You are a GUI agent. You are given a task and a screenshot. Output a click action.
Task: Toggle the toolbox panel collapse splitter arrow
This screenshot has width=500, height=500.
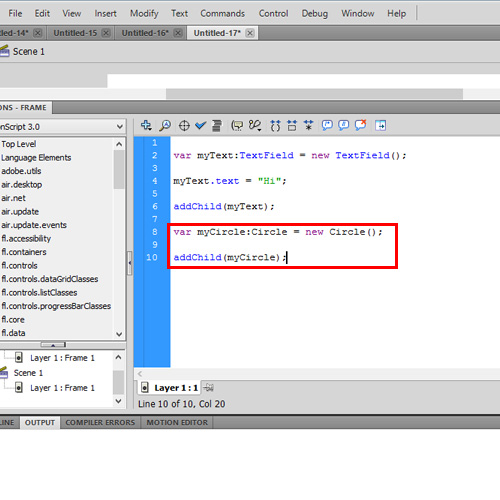(x=129, y=263)
